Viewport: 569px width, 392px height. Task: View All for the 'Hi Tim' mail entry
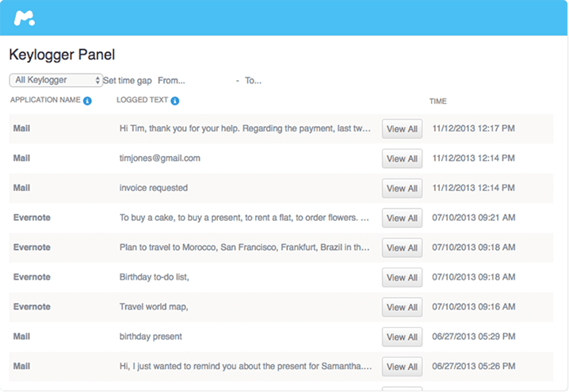[x=402, y=129]
